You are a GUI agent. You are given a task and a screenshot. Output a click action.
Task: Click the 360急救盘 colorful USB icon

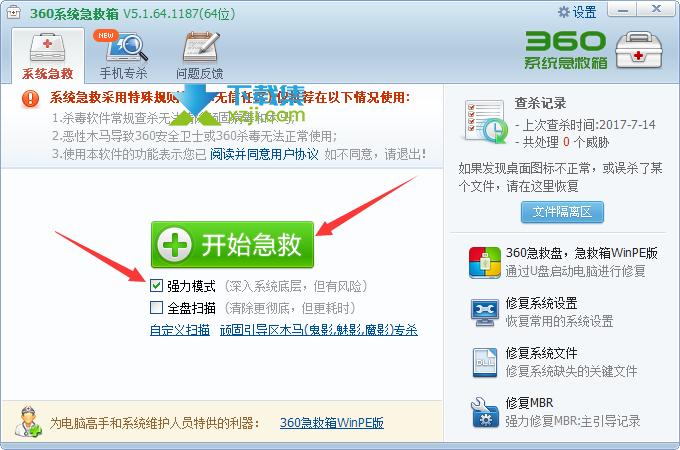(484, 262)
